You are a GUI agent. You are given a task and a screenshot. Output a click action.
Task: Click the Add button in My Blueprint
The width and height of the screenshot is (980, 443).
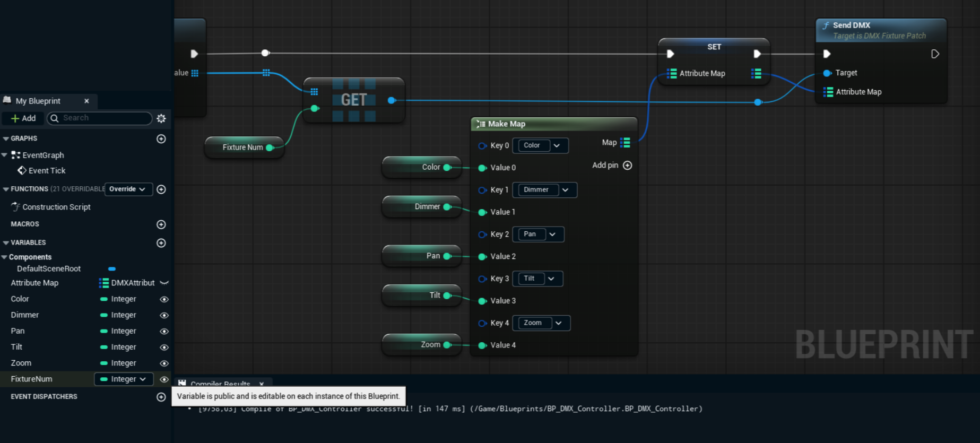coord(23,118)
